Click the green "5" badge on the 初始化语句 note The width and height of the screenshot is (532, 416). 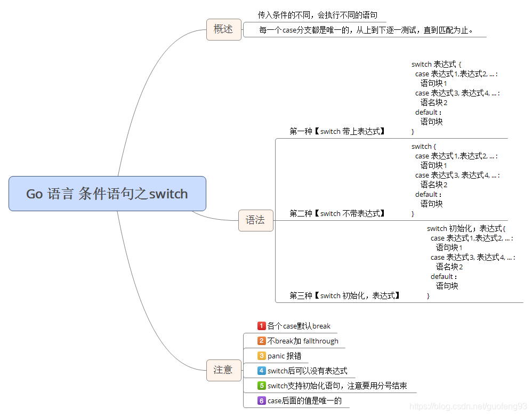(261, 385)
